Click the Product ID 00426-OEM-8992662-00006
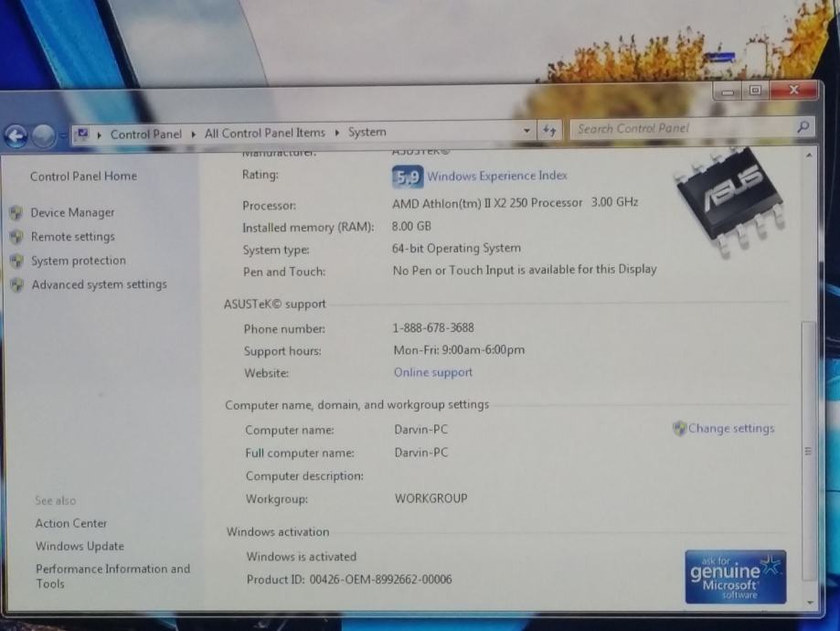The width and height of the screenshot is (840, 631). coord(349,580)
